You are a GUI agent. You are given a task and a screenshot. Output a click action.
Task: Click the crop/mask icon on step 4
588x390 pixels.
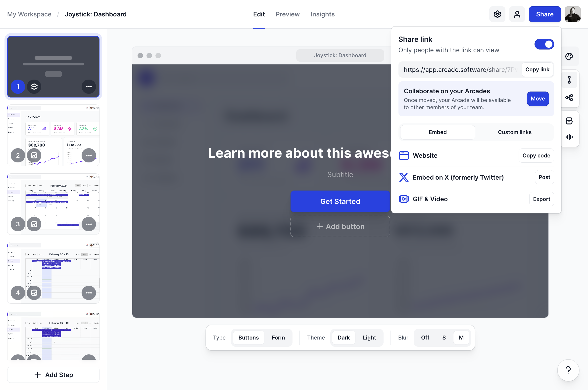click(34, 292)
